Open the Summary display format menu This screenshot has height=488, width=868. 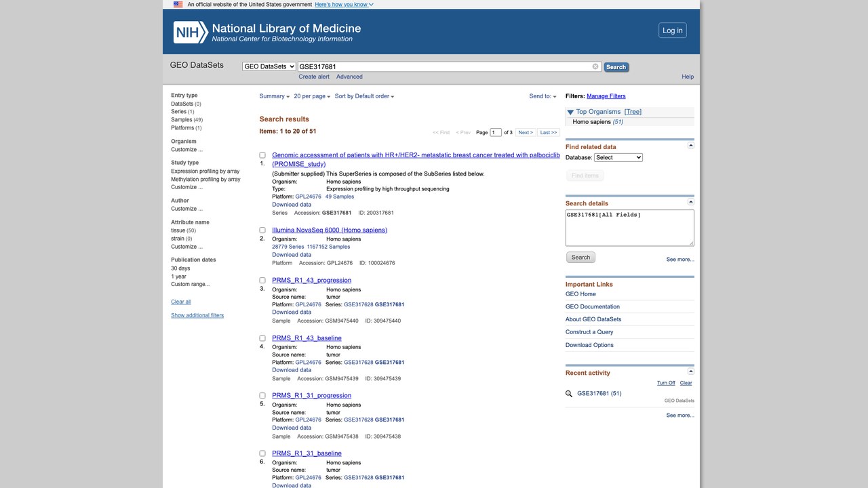pos(275,96)
